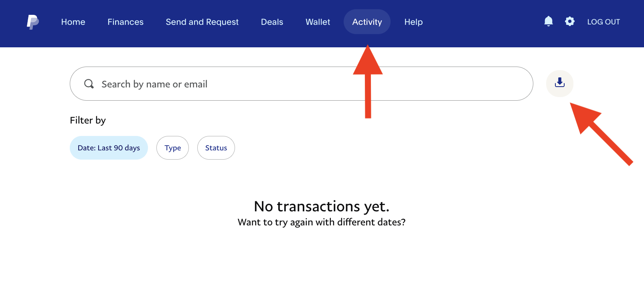This screenshot has height=308, width=644.
Task: Click the No transactions yet message
Action: pyautogui.click(x=322, y=207)
